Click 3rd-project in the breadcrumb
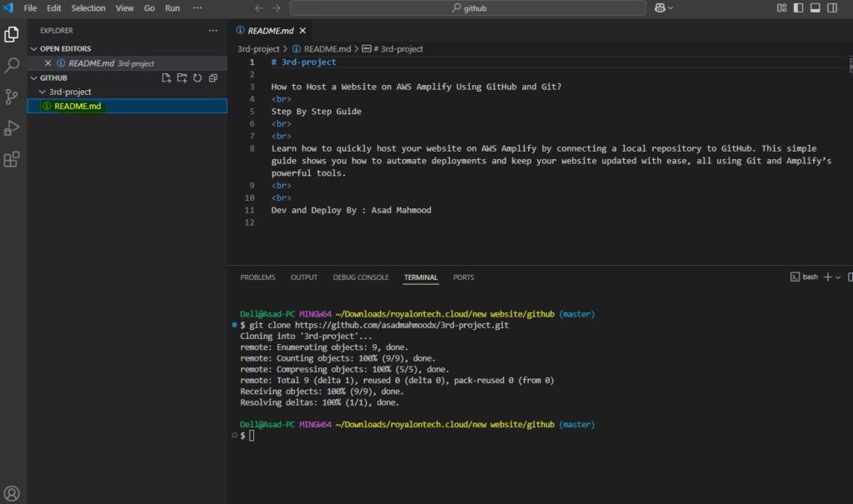Viewport: 853px width, 504px height. pyautogui.click(x=258, y=49)
